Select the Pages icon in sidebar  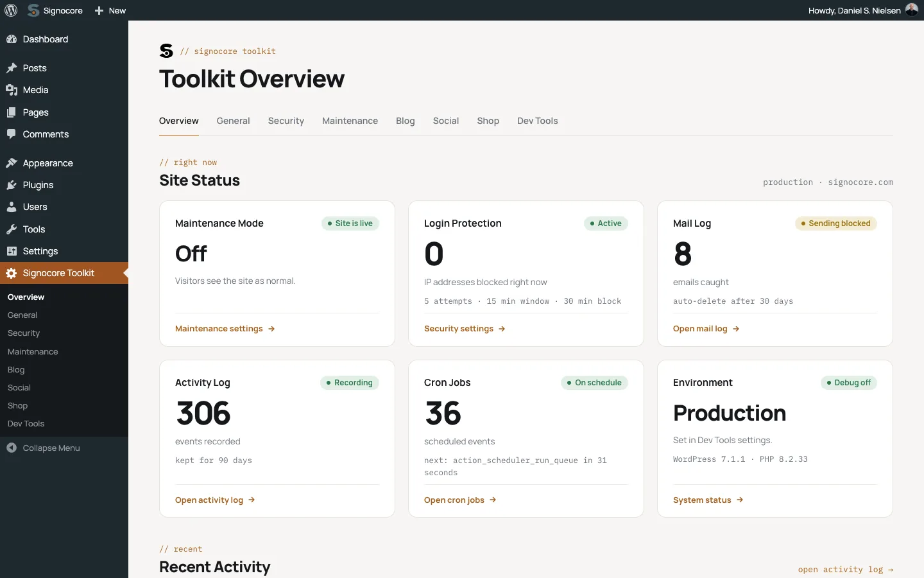(12, 112)
